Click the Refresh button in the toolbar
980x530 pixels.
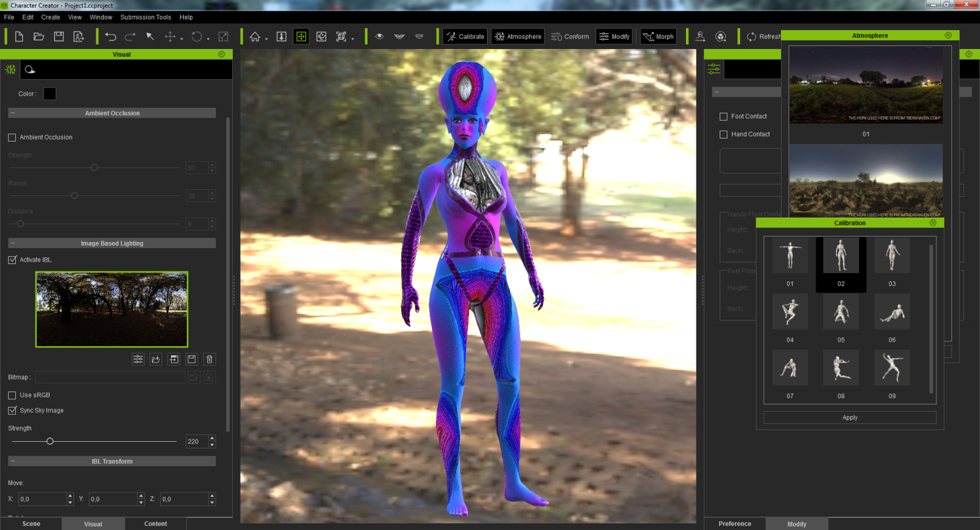pyautogui.click(x=763, y=37)
